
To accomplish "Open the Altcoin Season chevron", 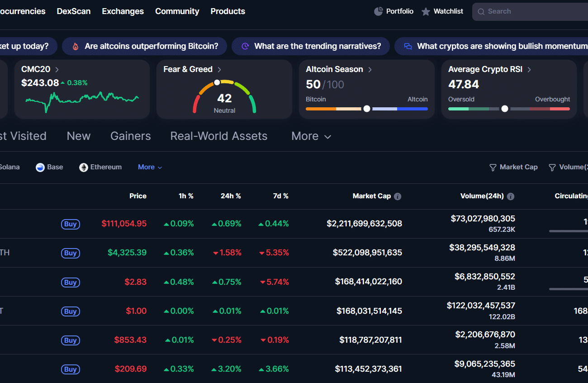I will [370, 70].
